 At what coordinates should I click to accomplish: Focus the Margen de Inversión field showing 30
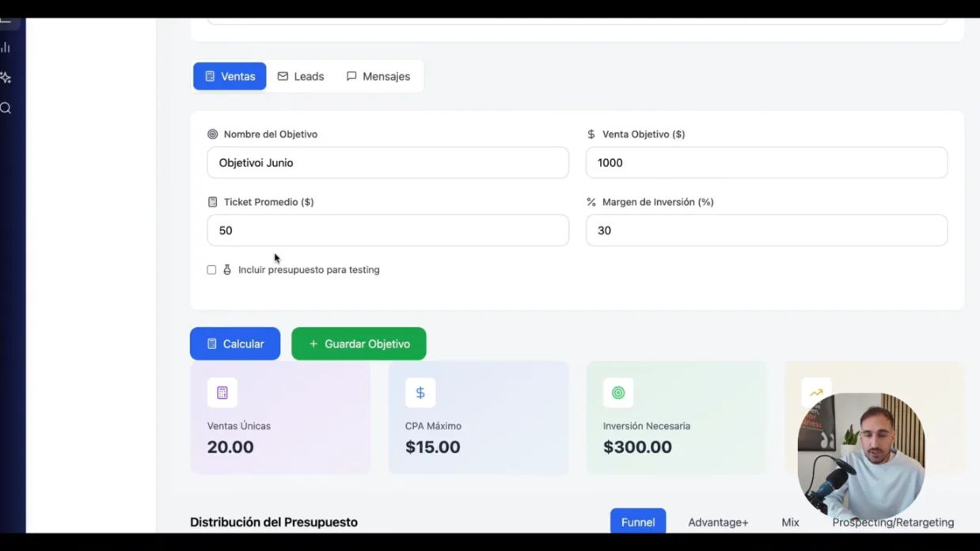click(x=766, y=230)
